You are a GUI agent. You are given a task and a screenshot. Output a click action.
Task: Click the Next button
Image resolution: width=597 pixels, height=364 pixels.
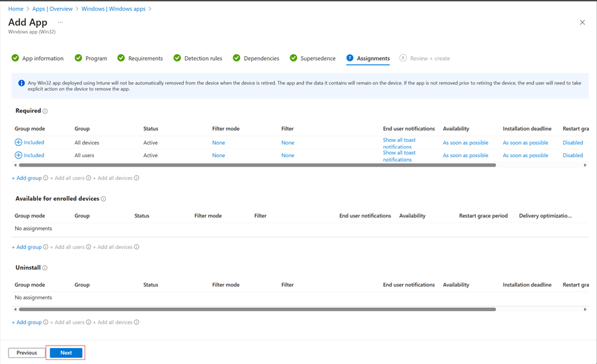(x=66, y=353)
